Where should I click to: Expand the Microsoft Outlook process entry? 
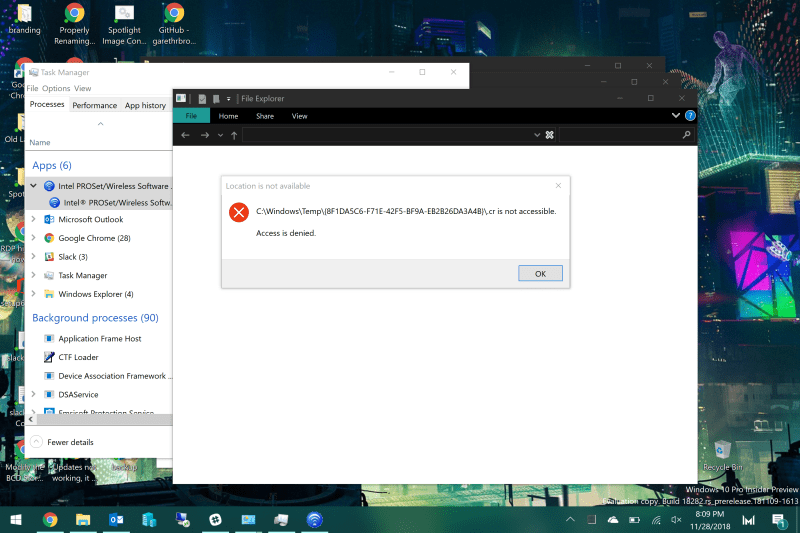[x=33, y=219]
